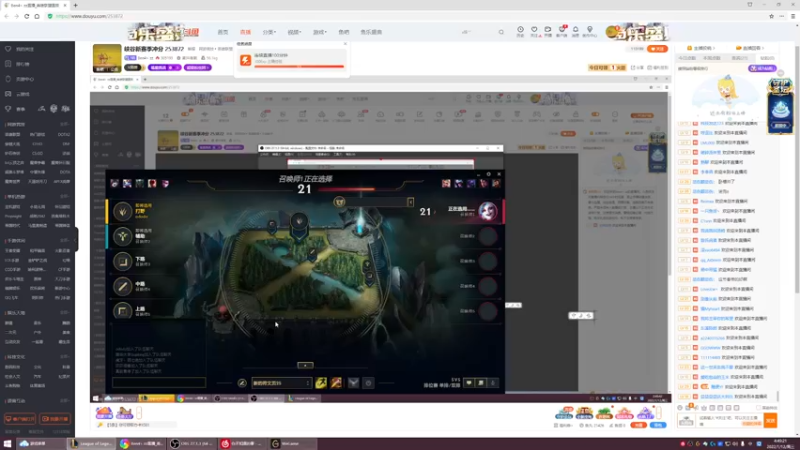Select the bottom lane role icon
Screen dimensions: 800x450
(x=122, y=261)
